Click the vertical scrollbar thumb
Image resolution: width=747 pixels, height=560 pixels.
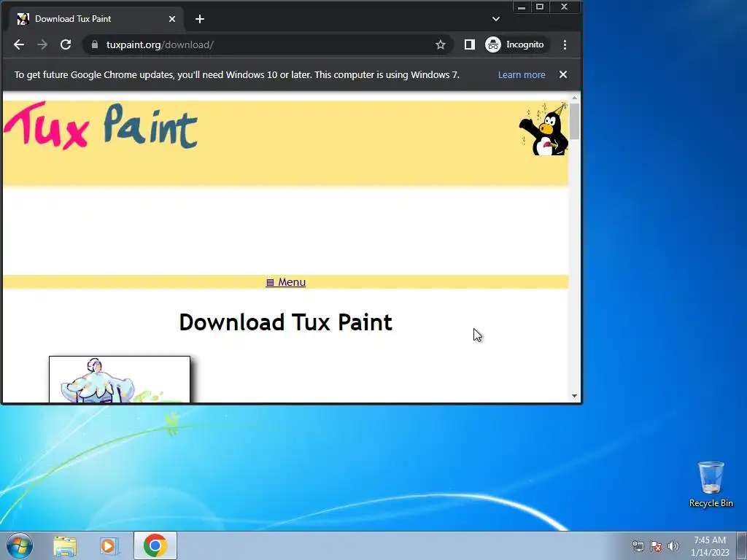pos(575,122)
